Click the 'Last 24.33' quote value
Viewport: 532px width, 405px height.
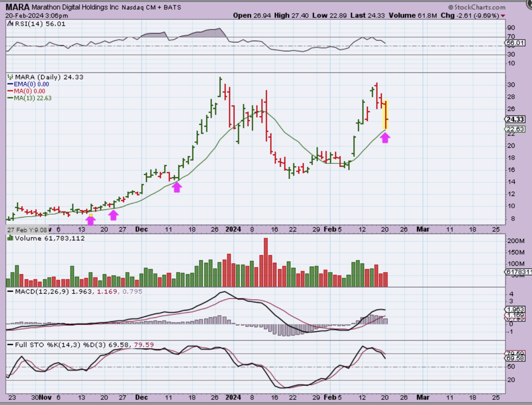tap(368, 15)
